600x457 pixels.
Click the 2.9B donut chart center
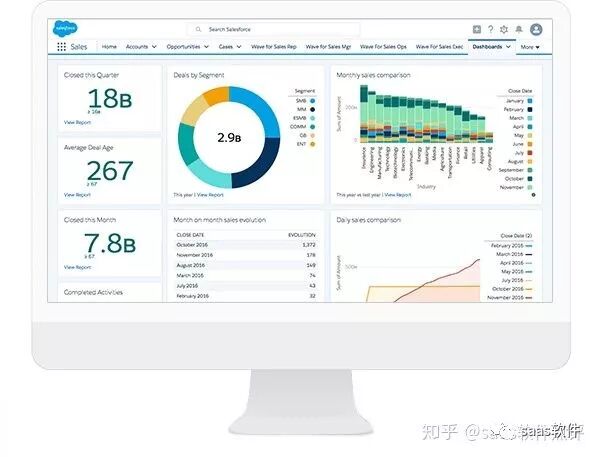(229, 137)
